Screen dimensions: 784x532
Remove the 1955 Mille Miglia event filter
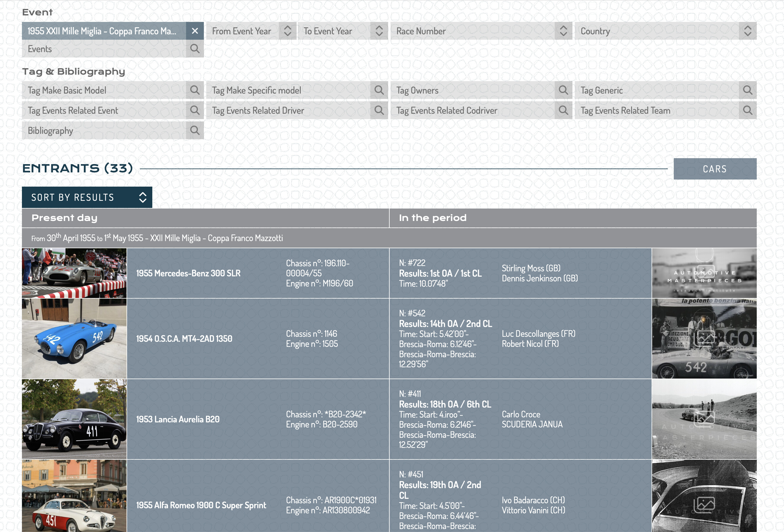coord(195,31)
